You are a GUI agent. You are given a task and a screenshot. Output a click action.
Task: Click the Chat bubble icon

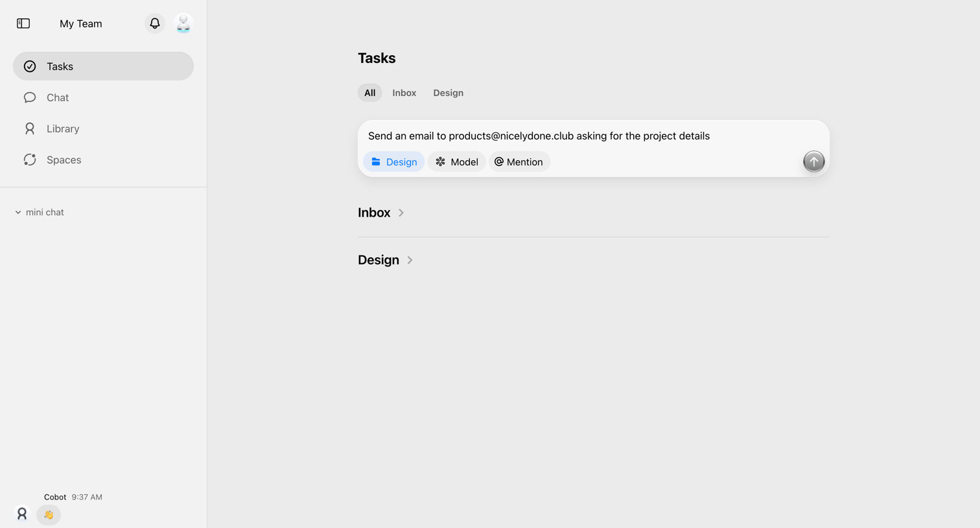30,97
